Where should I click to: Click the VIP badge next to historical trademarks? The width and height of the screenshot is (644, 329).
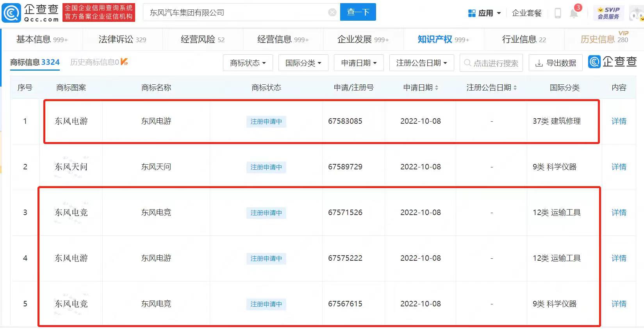pyautogui.click(x=124, y=62)
